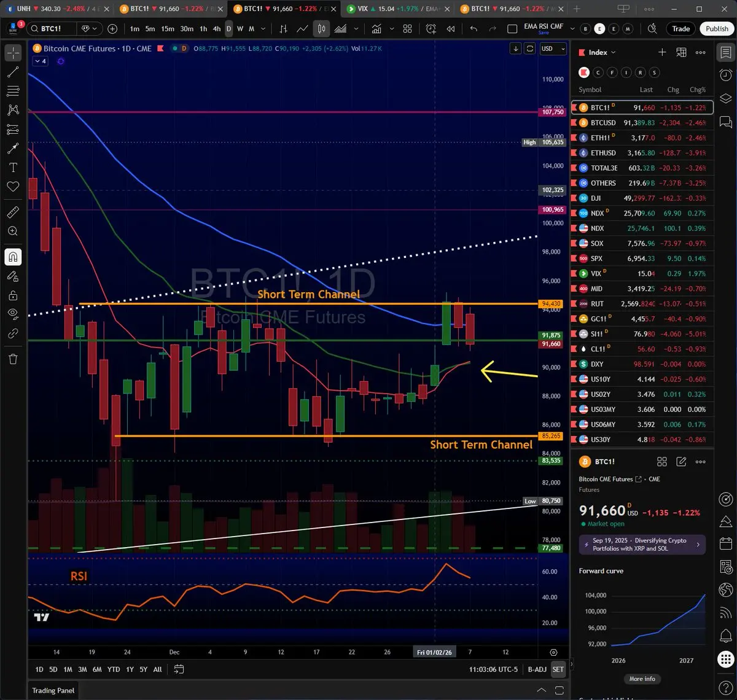Open the alerts panel clock icon
This screenshot has width=737, height=700.
coord(725,75)
